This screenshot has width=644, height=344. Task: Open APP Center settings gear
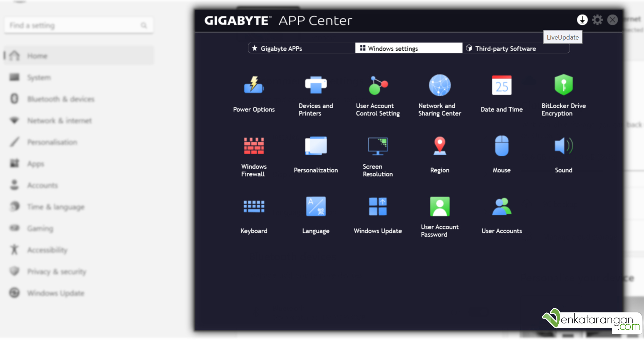pyautogui.click(x=597, y=20)
